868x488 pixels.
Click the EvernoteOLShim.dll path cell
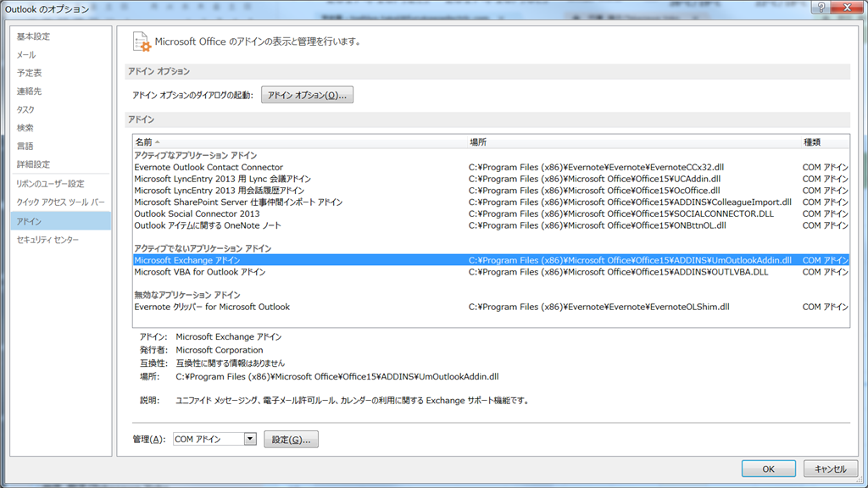coord(599,307)
